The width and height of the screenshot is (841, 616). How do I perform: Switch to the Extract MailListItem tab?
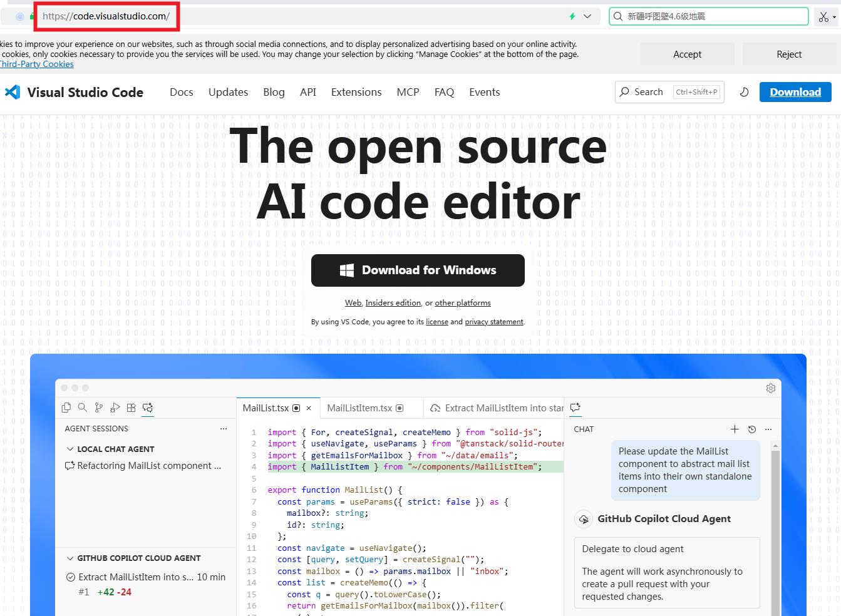click(493, 408)
